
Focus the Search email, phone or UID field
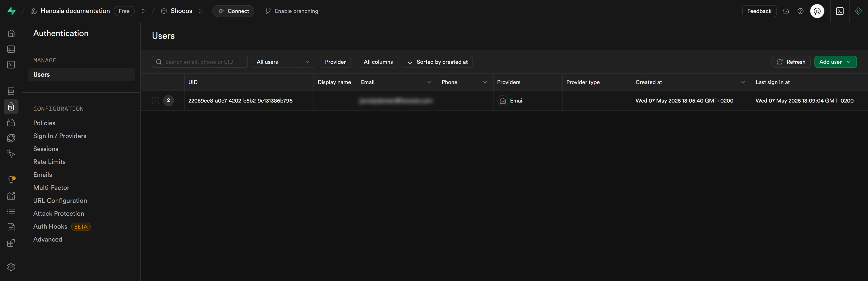tap(200, 62)
